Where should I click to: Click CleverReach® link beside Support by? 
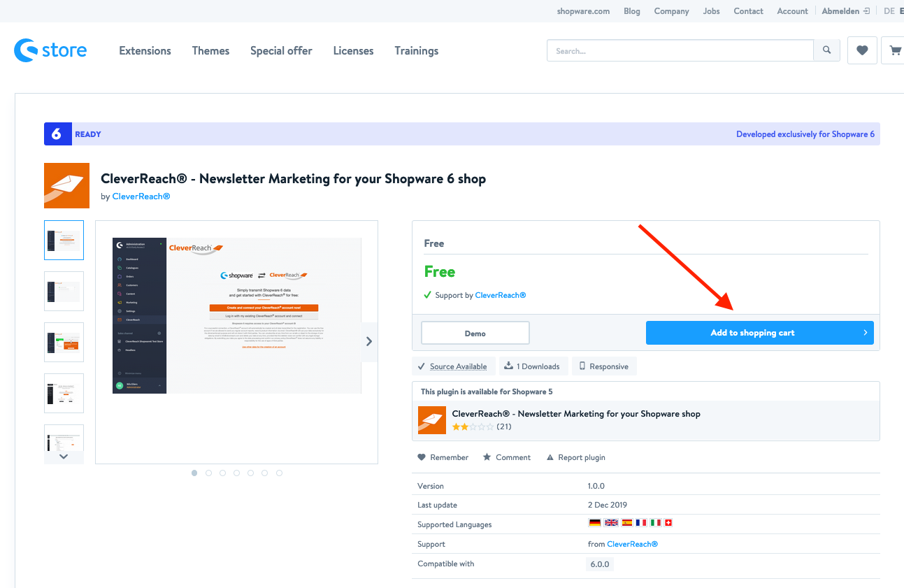coord(501,295)
